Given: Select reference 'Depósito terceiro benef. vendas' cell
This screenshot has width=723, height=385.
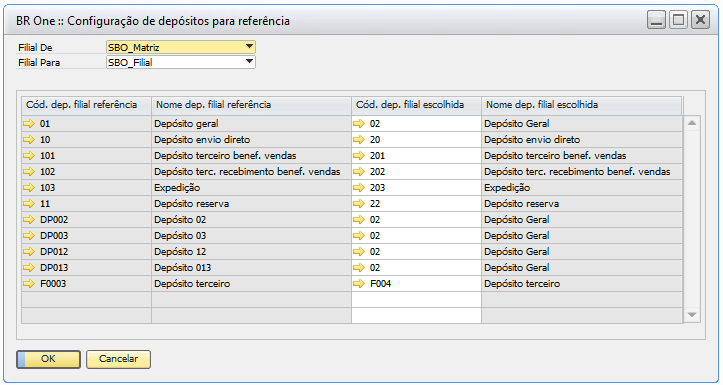Looking at the screenshot, I should click(251, 156).
